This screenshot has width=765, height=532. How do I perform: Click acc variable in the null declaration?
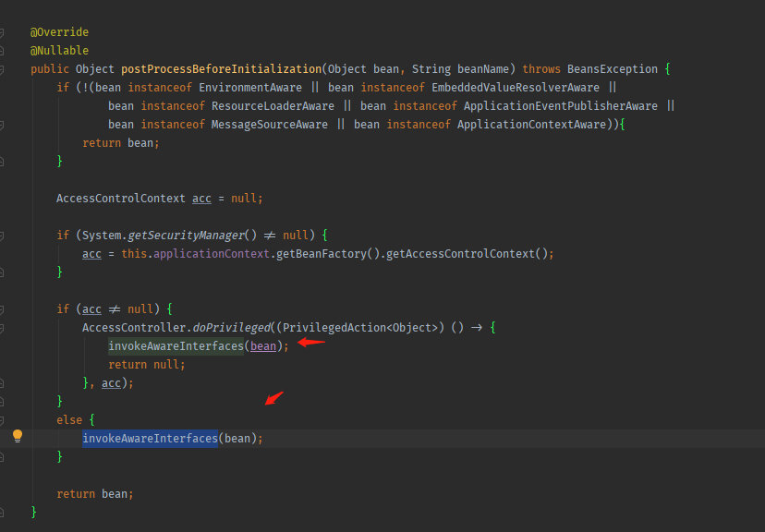click(201, 199)
